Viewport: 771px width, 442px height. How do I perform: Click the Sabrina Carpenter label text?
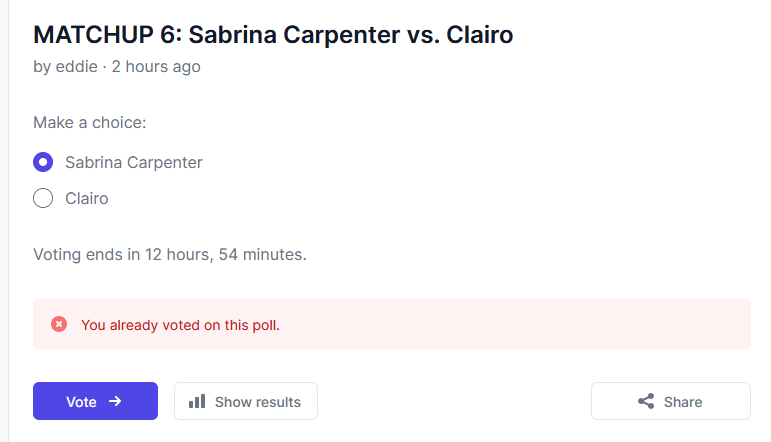pos(134,162)
